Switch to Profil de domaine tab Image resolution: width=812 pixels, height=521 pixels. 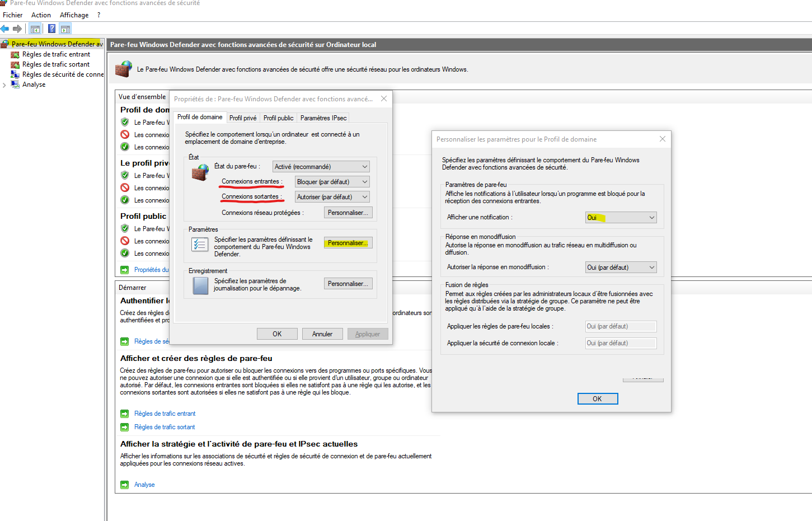tap(200, 117)
